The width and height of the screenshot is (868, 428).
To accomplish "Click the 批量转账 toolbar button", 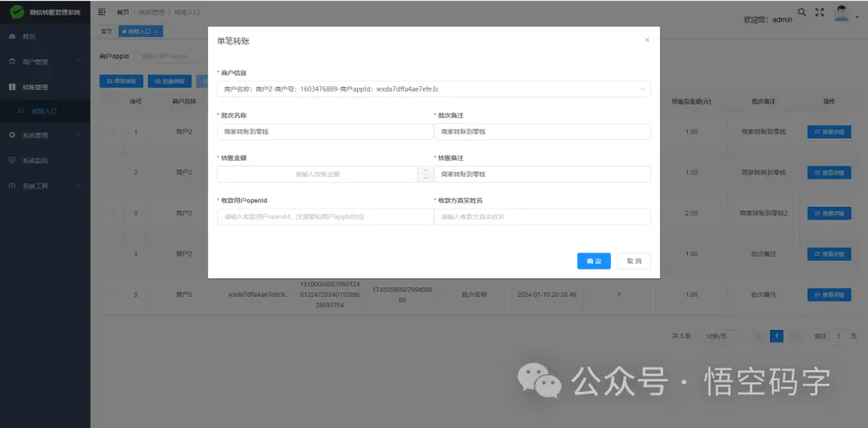I will coord(170,81).
